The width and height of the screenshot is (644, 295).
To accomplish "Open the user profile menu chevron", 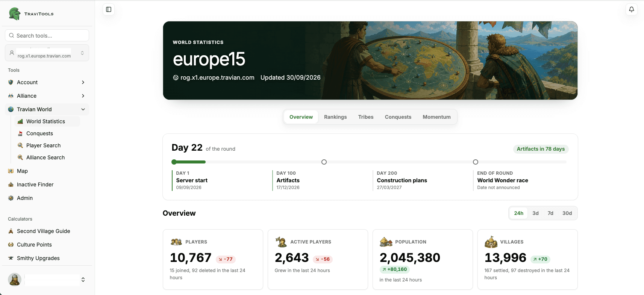I will click(x=83, y=280).
